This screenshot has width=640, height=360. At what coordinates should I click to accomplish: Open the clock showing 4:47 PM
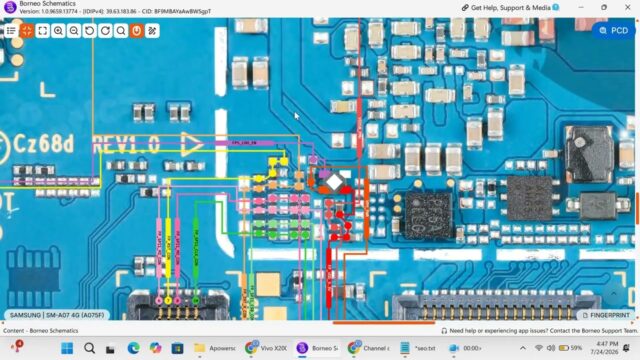pos(604,348)
